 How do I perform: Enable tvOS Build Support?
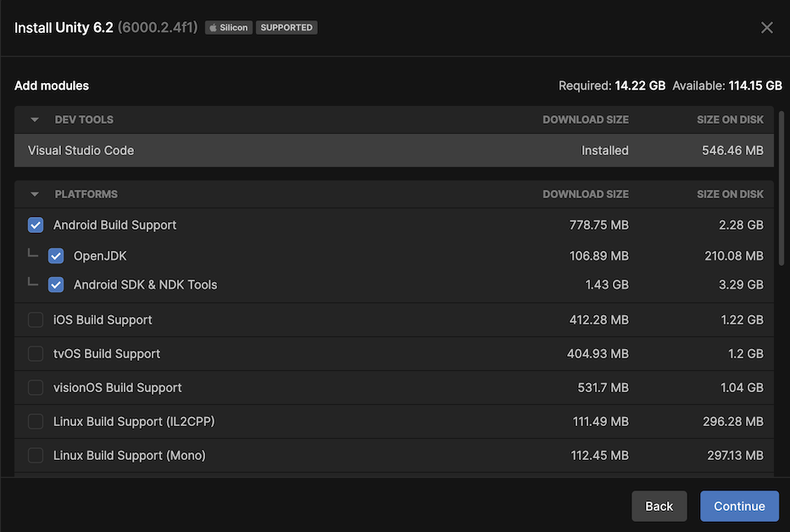[x=36, y=354]
